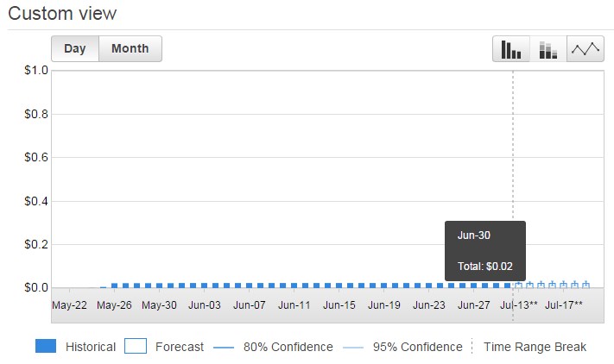
Task: Click the Time Range Break dotted marker
Action: tap(472, 347)
